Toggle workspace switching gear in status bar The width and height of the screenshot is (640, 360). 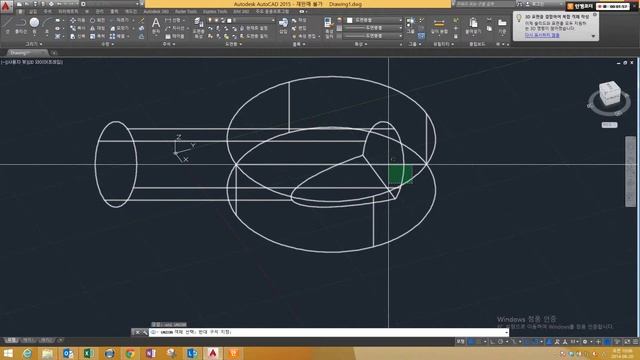[x=585, y=342]
